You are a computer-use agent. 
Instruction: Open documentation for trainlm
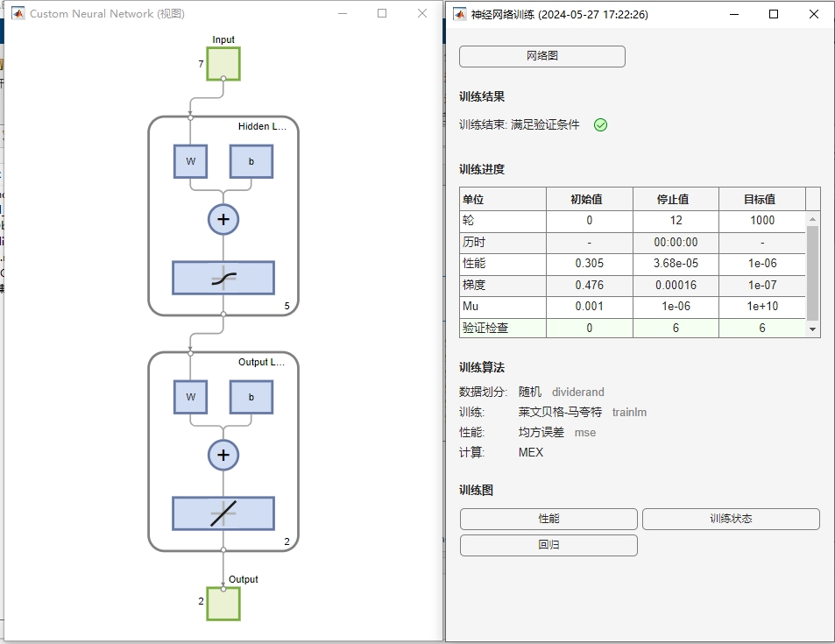pos(628,412)
